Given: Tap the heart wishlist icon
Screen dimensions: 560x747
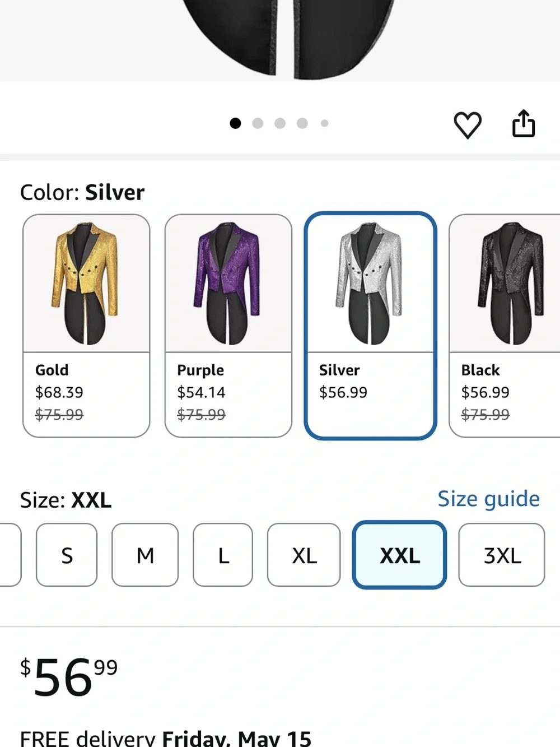Looking at the screenshot, I should (x=468, y=124).
